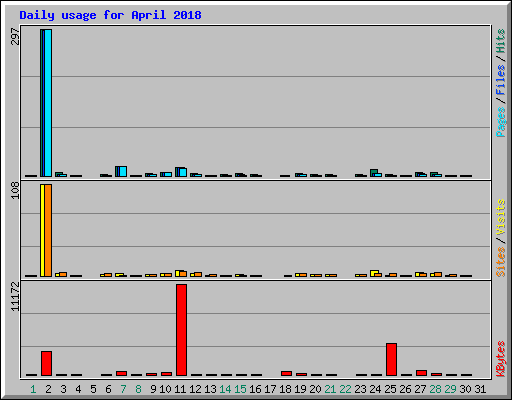Click the cyan pages bar for day 7
Viewport: 512px width, 400px height.
click(x=123, y=171)
